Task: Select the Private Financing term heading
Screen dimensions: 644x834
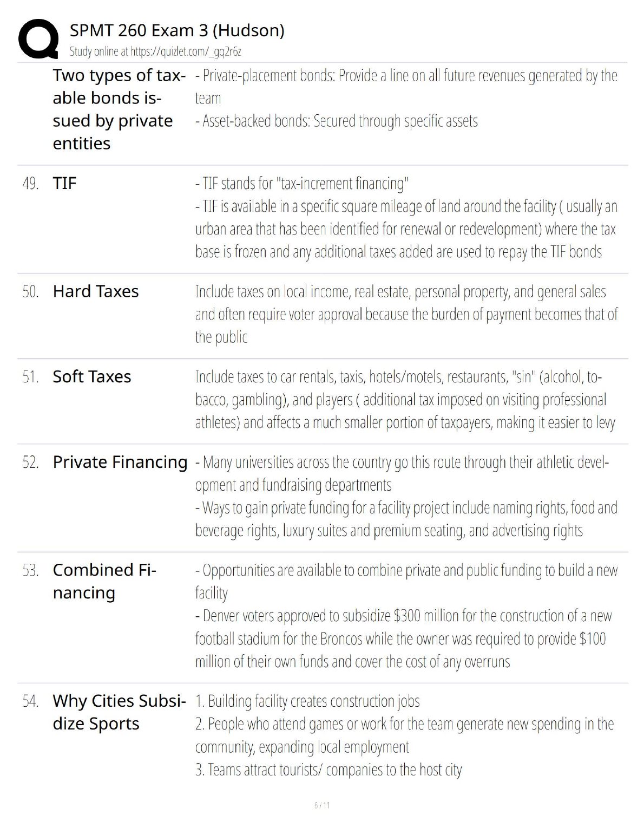Action: tap(120, 462)
